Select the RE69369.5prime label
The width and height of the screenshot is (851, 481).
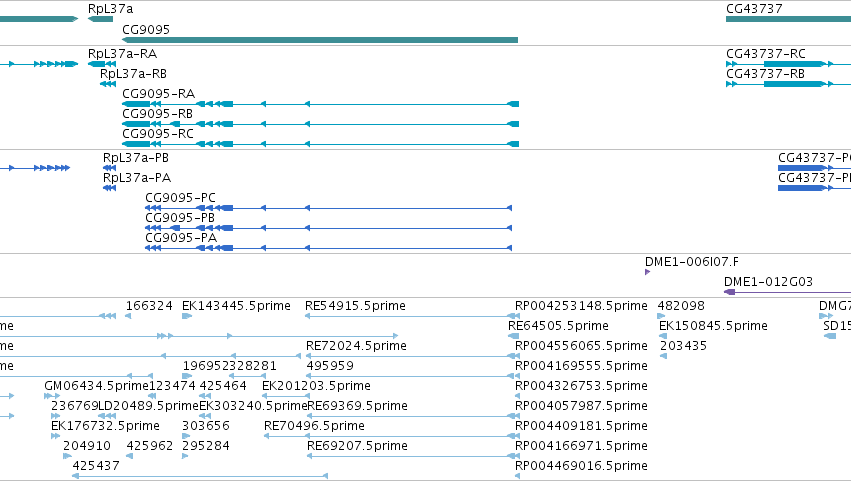[357, 406]
